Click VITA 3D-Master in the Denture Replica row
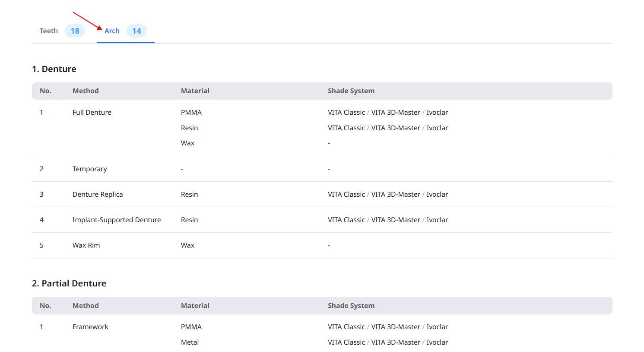Viewport: 644px width, 352px height. click(x=396, y=195)
